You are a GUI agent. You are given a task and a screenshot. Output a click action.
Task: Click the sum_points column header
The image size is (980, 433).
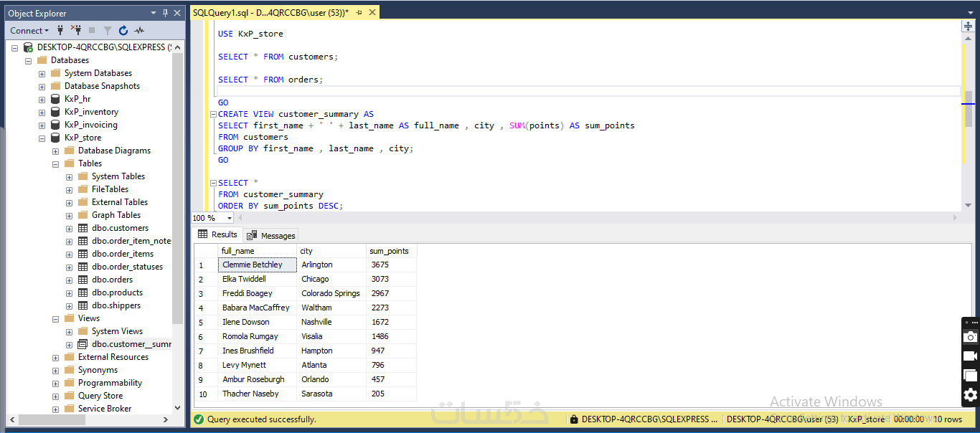(391, 251)
